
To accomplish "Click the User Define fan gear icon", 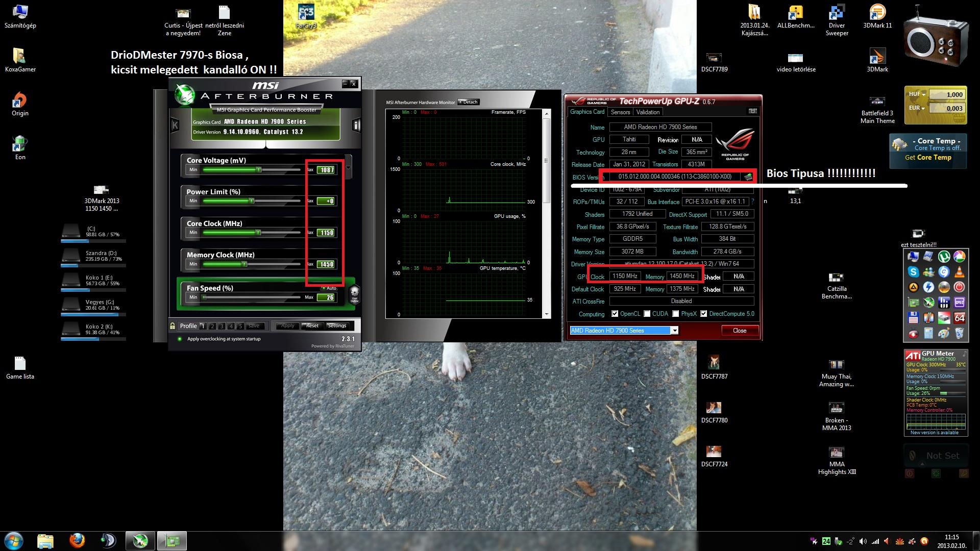I will 354,294.
